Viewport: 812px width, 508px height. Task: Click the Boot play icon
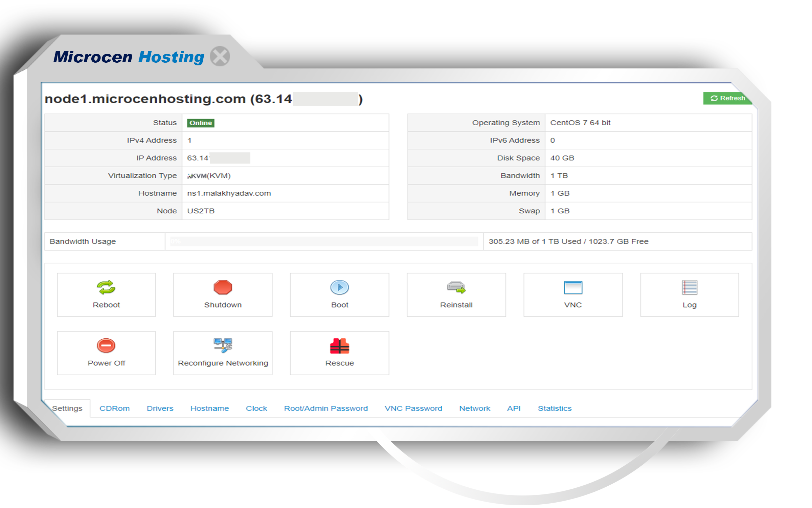[339, 287]
